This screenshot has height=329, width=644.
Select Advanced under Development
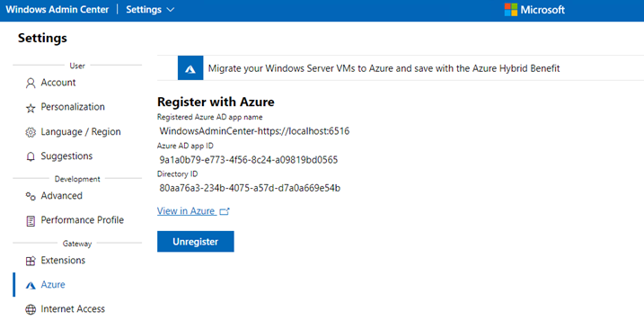(x=61, y=196)
